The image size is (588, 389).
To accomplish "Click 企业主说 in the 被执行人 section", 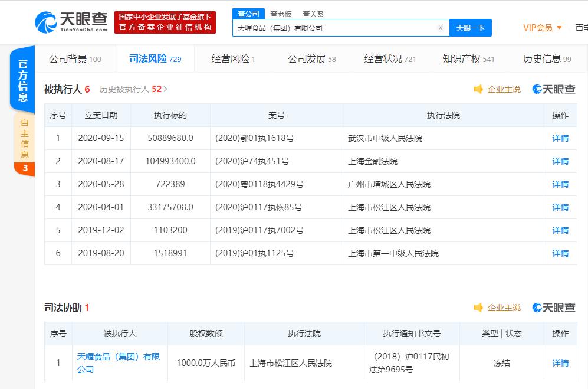I will click(x=504, y=89).
